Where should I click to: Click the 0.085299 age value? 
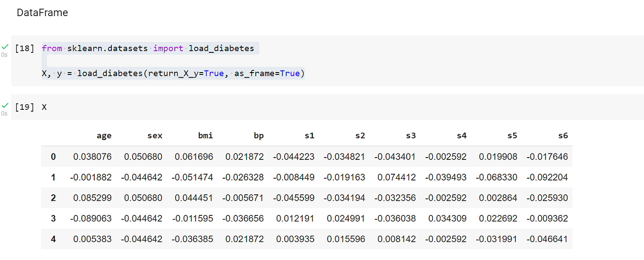[92, 198]
